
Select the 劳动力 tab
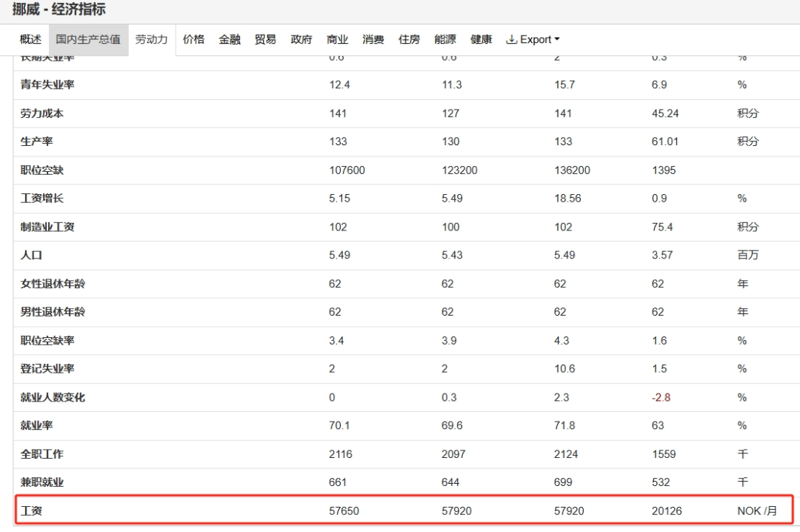151,39
